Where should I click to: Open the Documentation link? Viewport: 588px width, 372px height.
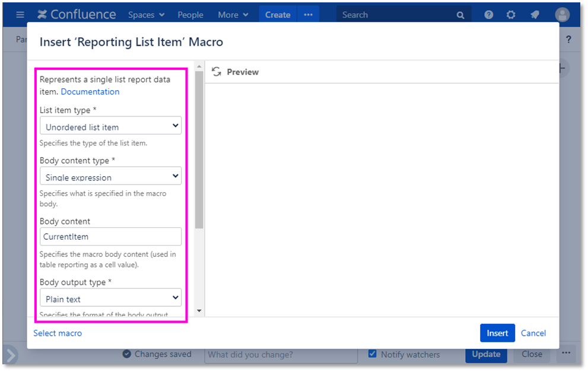(90, 91)
